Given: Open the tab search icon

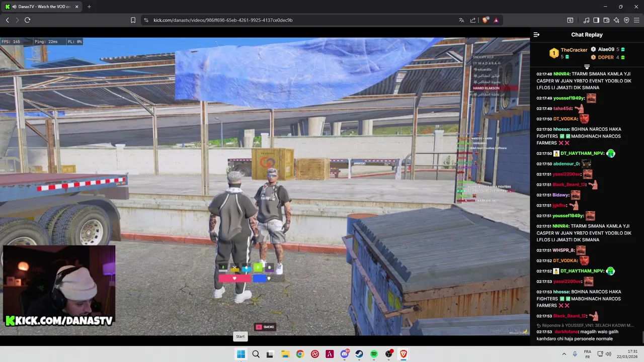Looking at the screenshot, I should (570, 20).
